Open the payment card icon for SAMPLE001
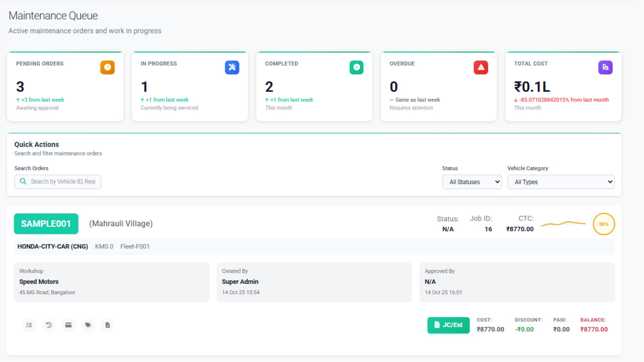 click(68, 325)
